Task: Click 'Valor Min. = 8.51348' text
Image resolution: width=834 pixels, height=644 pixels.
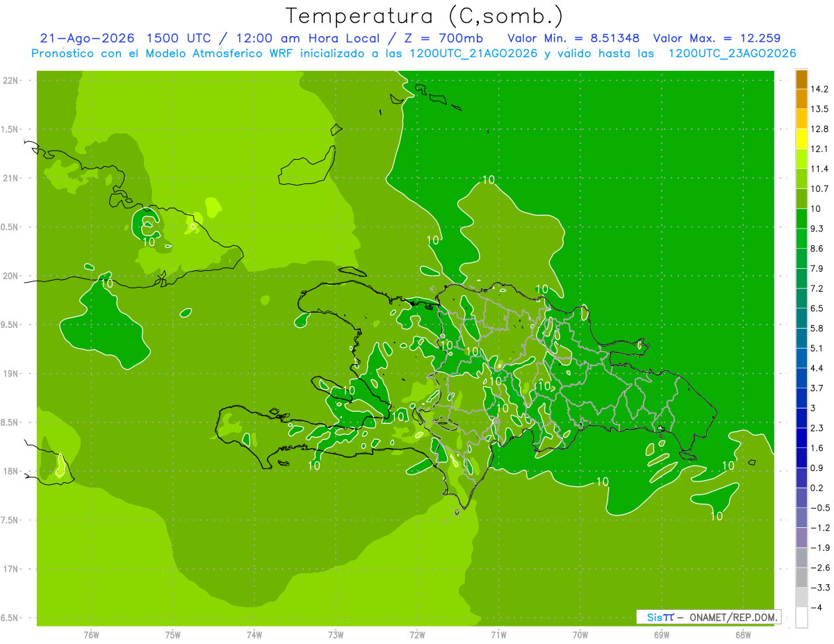Action: [573, 38]
